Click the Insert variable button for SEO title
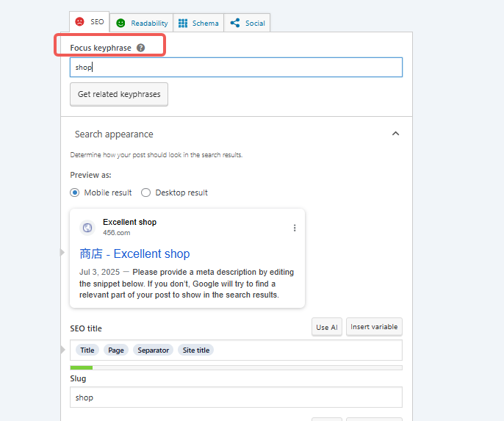Viewport: 504px width, 421px height. [374, 327]
